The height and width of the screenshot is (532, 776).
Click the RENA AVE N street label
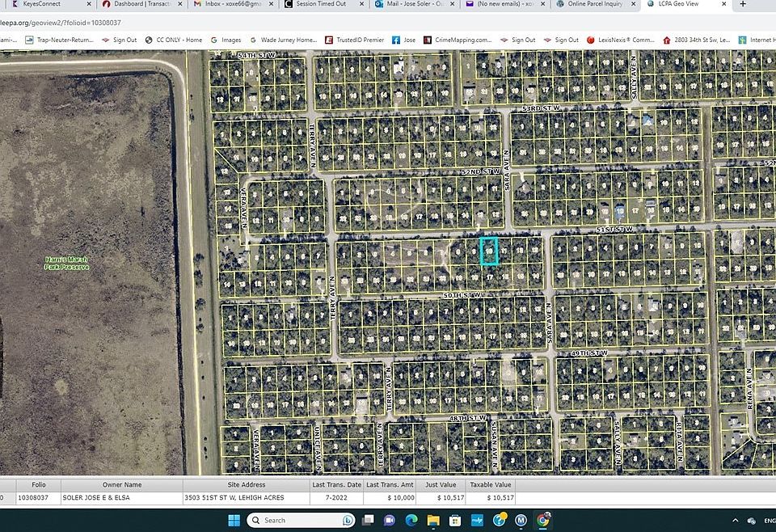click(x=749, y=388)
